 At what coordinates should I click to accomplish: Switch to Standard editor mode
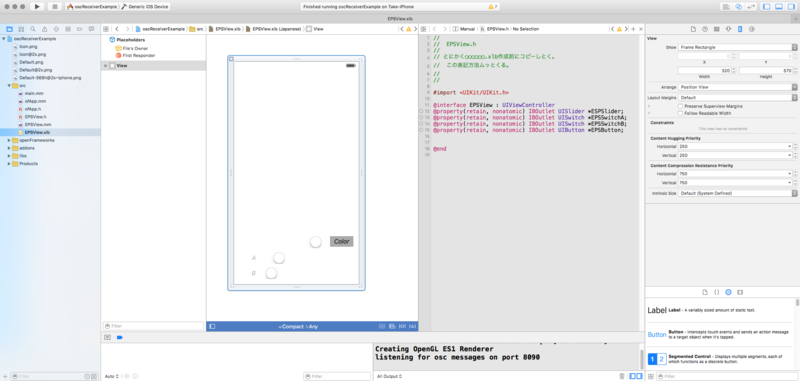click(726, 7)
